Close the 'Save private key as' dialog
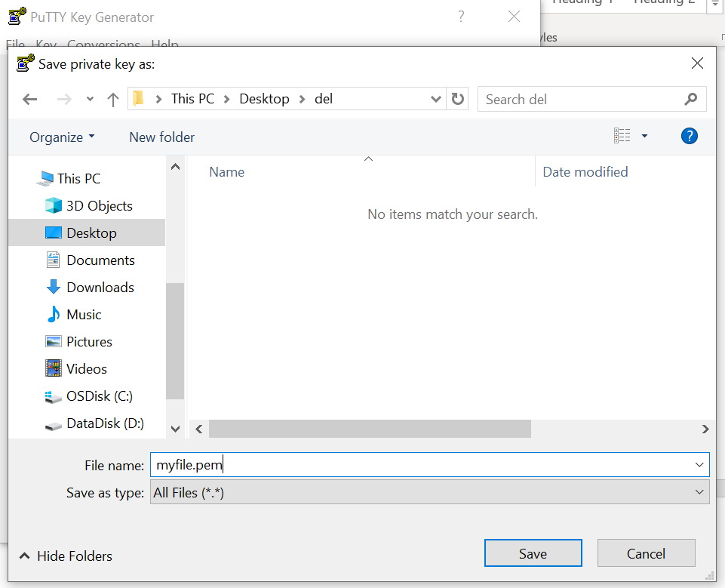The height and width of the screenshot is (588, 725). click(x=697, y=63)
